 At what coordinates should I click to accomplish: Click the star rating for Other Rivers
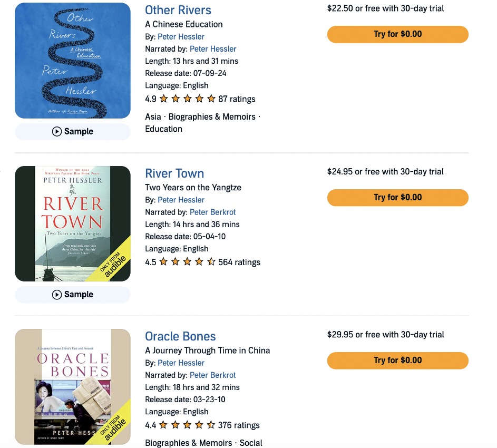[188, 99]
